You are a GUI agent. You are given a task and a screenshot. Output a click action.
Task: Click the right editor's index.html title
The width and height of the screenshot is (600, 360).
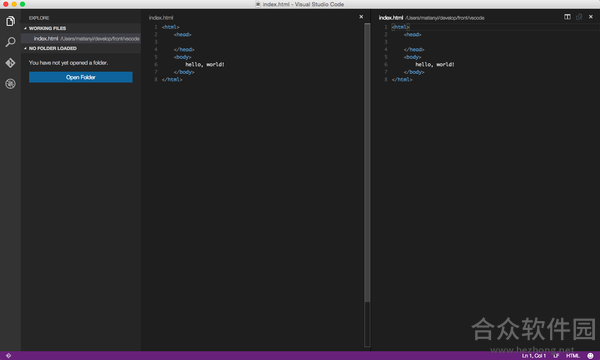(x=391, y=18)
